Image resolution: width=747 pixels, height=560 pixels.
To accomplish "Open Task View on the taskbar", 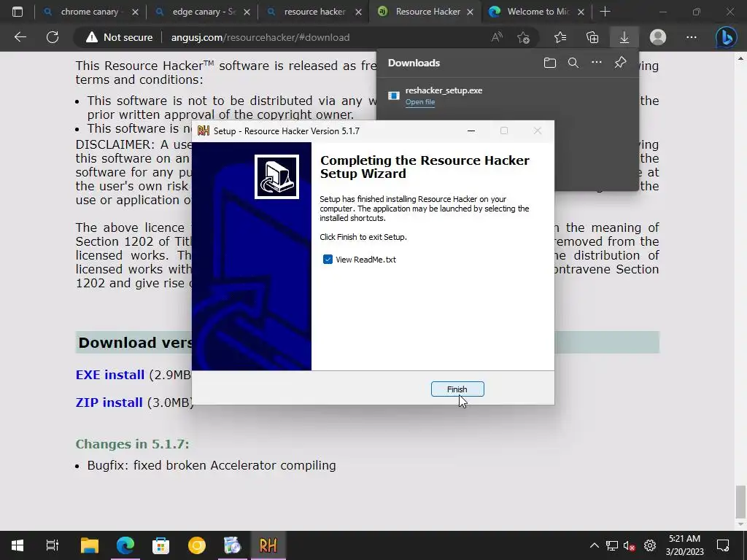I will click(53, 545).
